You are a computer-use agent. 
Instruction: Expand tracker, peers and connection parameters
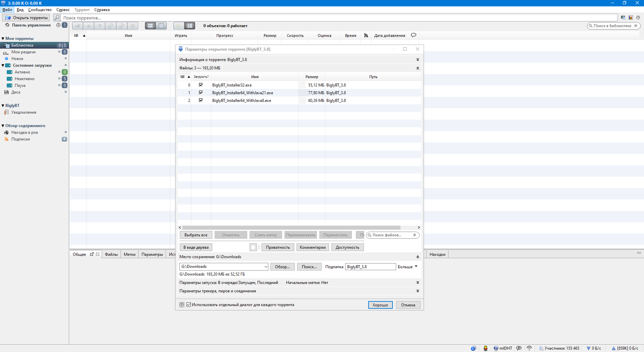(418, 291)
